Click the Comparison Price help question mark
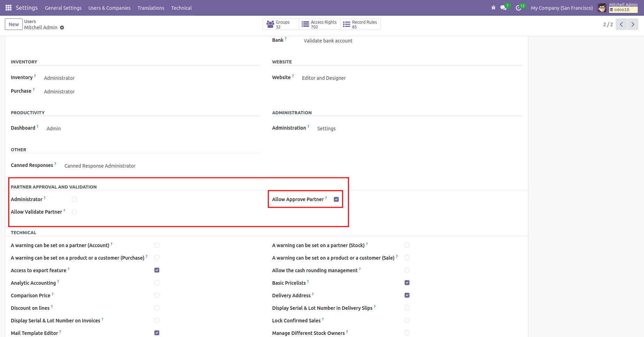The width and height of the screenshot is (644, 337). pyautogui.click(x=52, y=294)
